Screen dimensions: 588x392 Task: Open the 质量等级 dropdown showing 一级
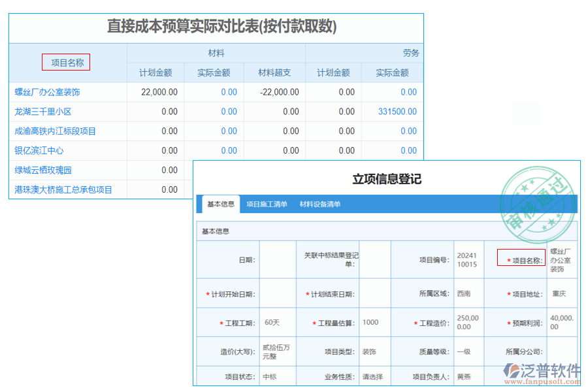tap(465, 351)
